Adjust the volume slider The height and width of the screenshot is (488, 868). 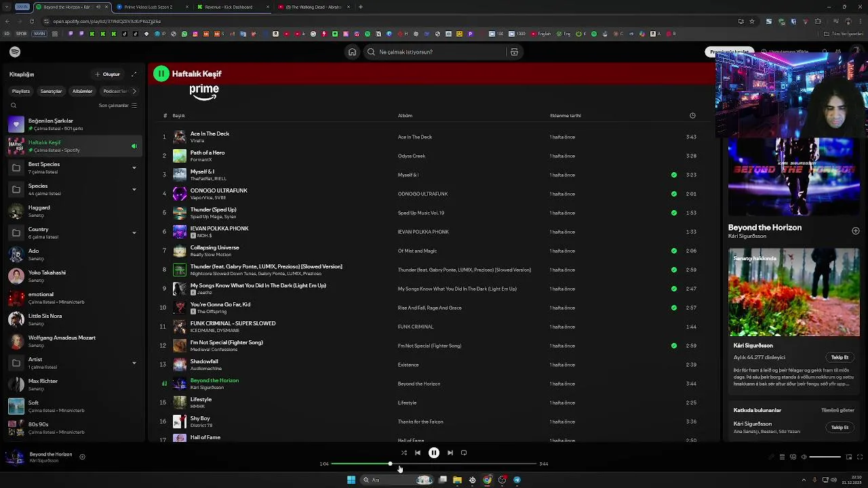[825, 457]
